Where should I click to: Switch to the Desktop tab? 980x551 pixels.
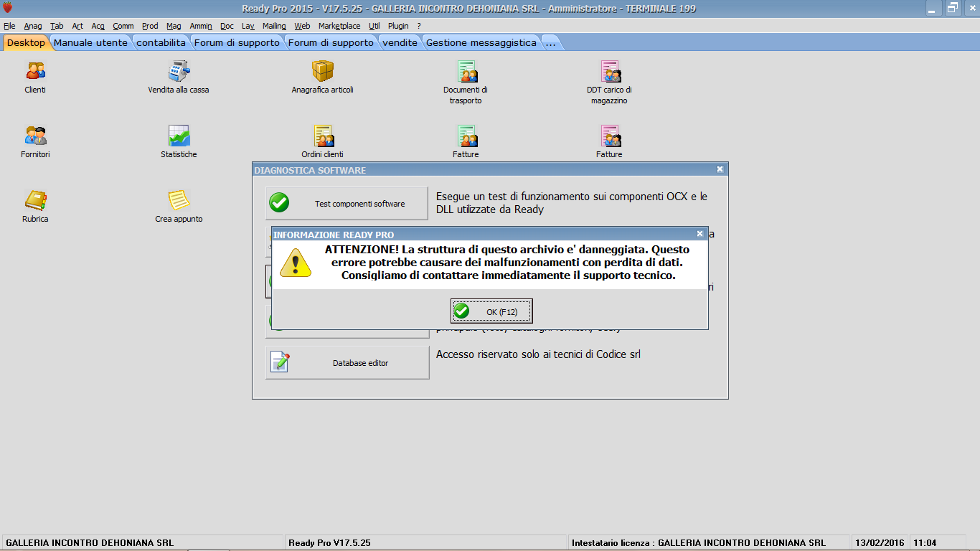click(26, 42)
